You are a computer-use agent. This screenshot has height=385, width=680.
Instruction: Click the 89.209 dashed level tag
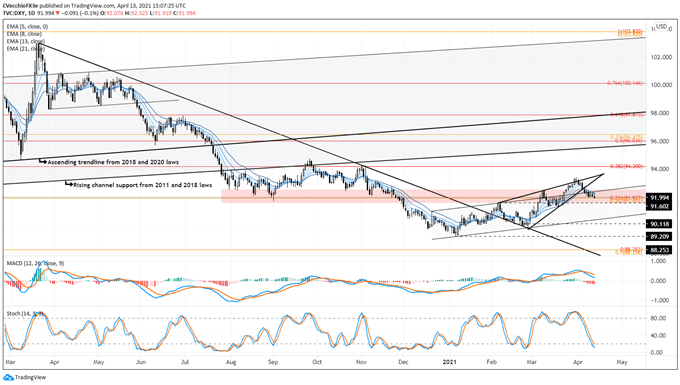[659, 237]
